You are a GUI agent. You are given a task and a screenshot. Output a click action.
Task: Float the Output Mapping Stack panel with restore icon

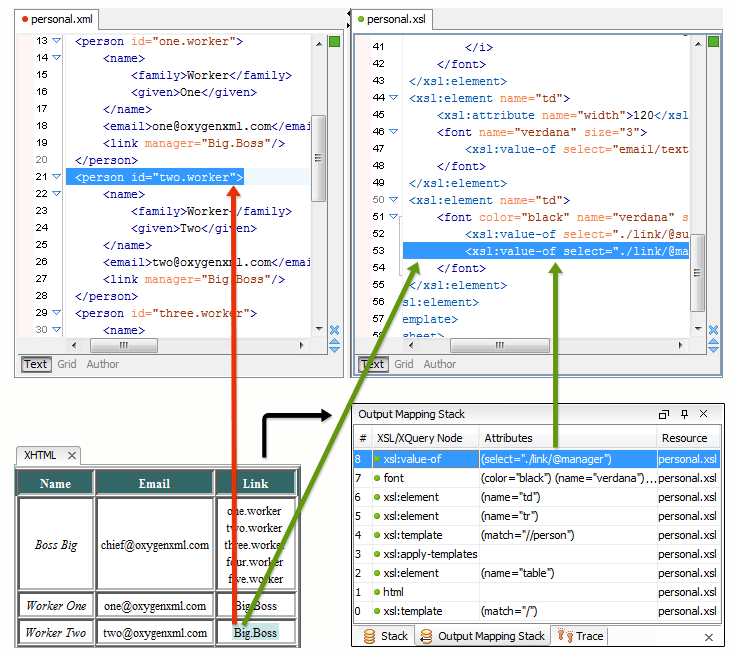tap(664, 414)
